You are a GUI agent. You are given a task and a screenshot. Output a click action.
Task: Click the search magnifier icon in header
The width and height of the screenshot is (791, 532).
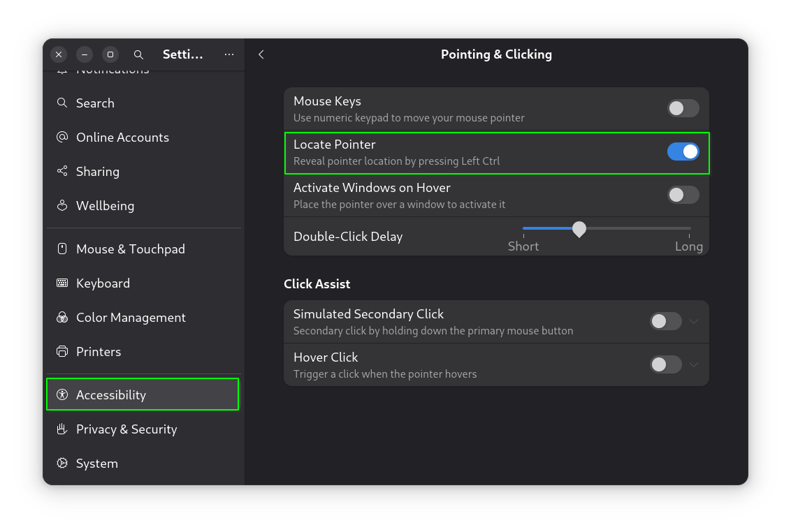pos(138,54)
